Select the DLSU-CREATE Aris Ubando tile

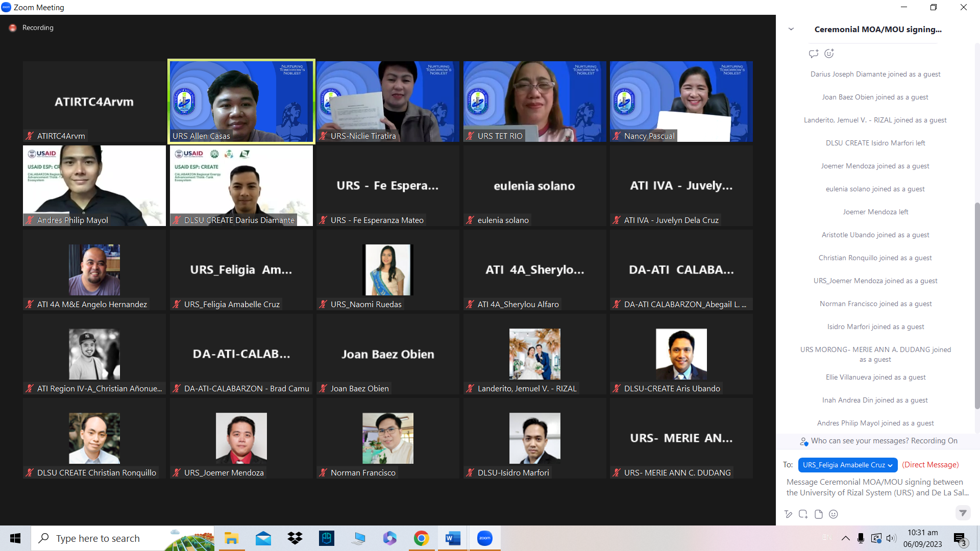click(x=681, y=354)
